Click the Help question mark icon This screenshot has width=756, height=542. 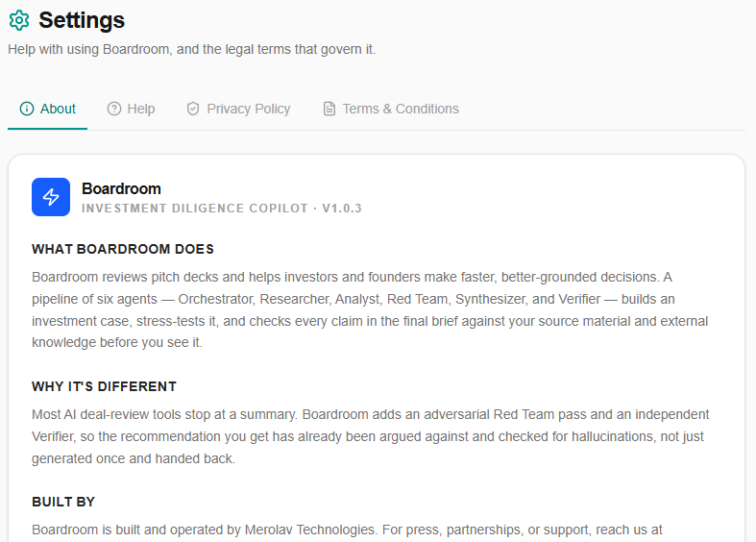click(114, 109)
